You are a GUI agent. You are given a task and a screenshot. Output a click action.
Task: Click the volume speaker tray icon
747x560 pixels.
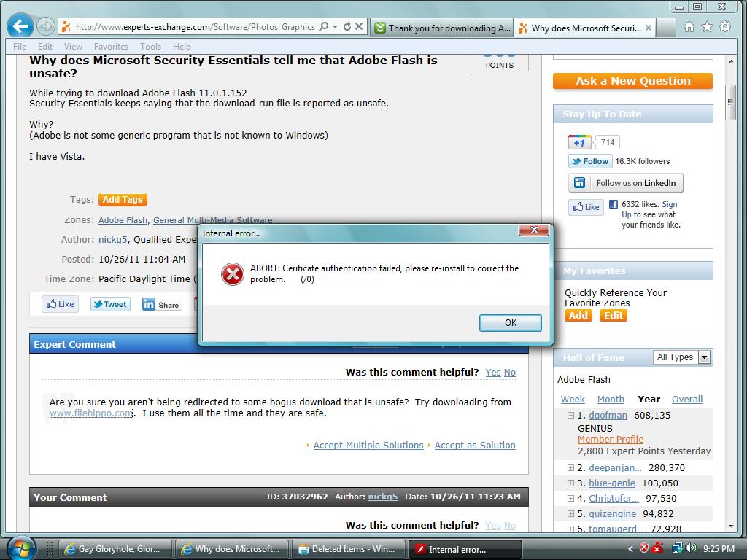click(x=692, y=548)
